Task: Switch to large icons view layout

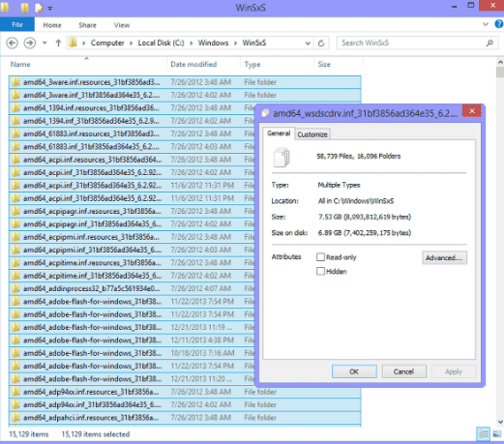Action: coord(497,433)
